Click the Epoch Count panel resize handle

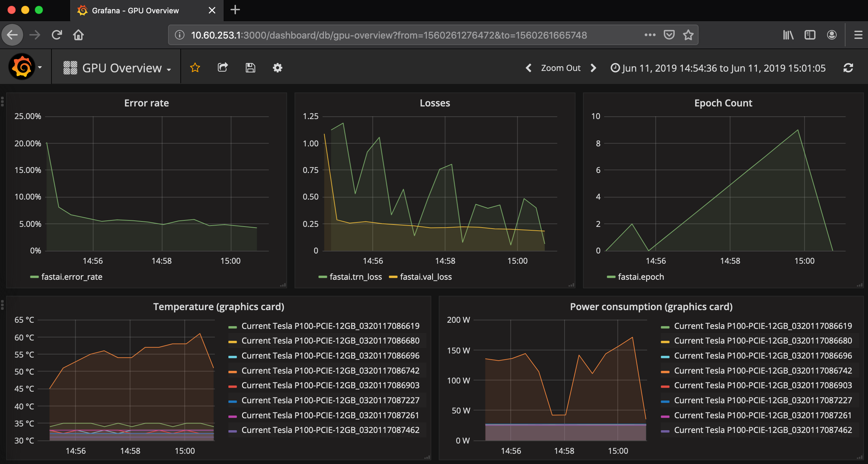[x=859, y=285]
